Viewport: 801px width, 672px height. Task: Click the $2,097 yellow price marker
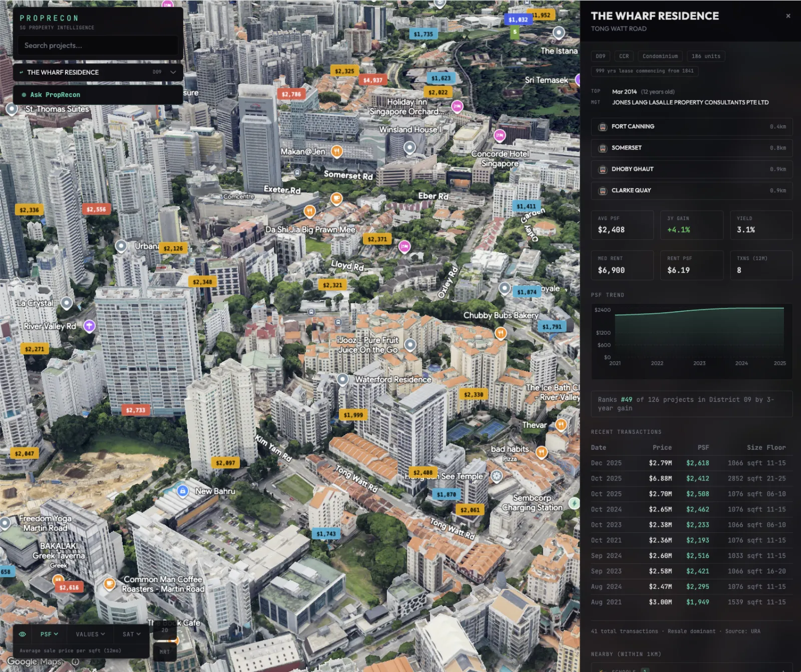tap(225, 463)
